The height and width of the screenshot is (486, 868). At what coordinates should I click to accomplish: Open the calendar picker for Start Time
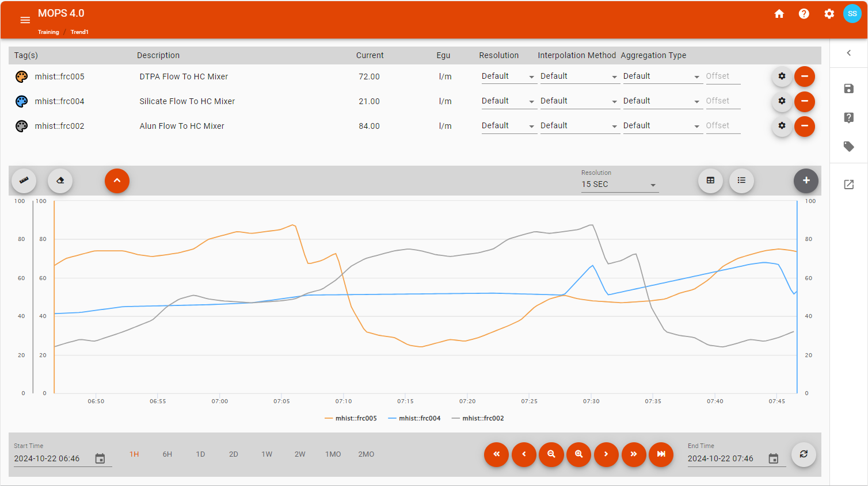coord(100,458)
